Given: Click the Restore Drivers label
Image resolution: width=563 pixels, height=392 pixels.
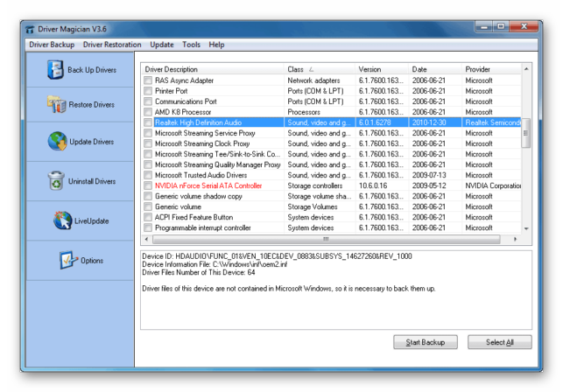Looking at the screenshot, I should pyautogui.click(x=92, y=105).
